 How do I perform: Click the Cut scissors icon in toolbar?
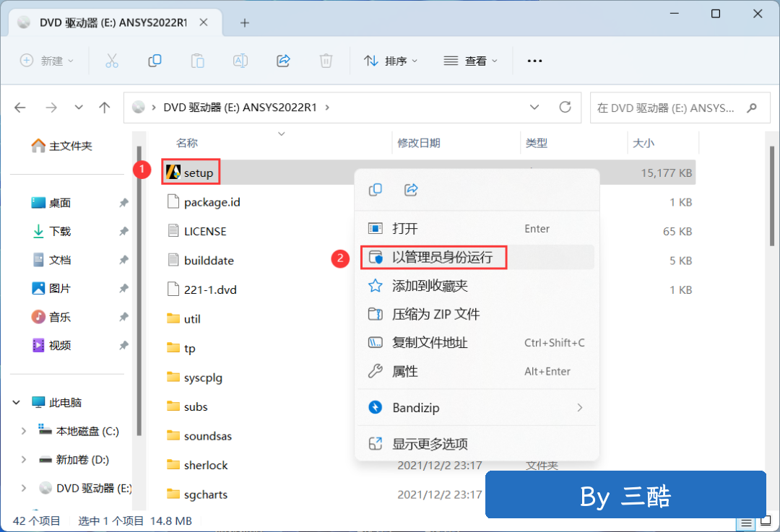[112, 61]
